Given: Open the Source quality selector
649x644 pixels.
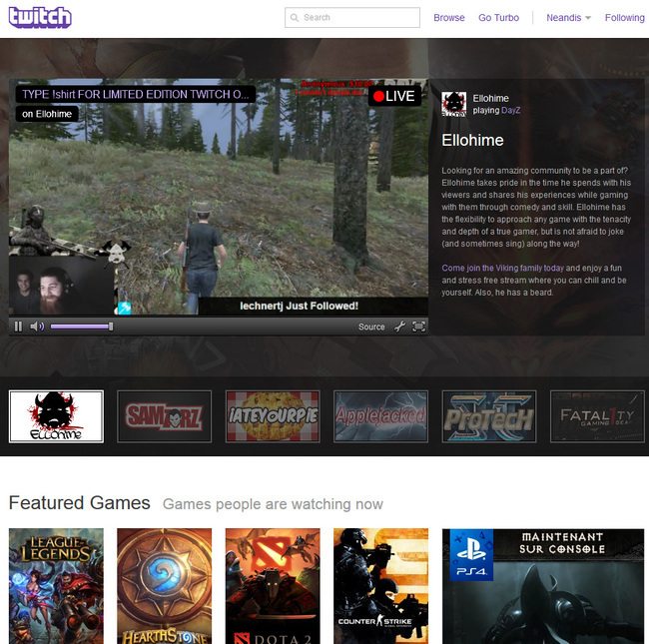Looking at the screenshot, I should pos(371,326).
